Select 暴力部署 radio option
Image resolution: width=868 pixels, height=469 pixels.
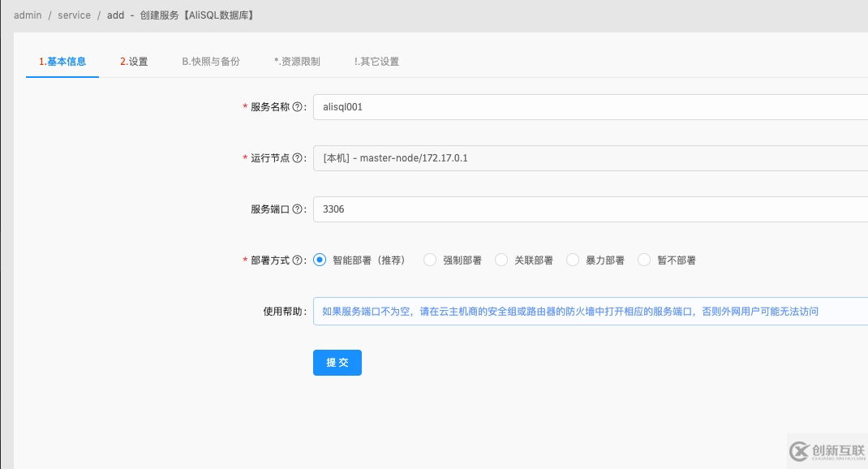click(573, 260)
